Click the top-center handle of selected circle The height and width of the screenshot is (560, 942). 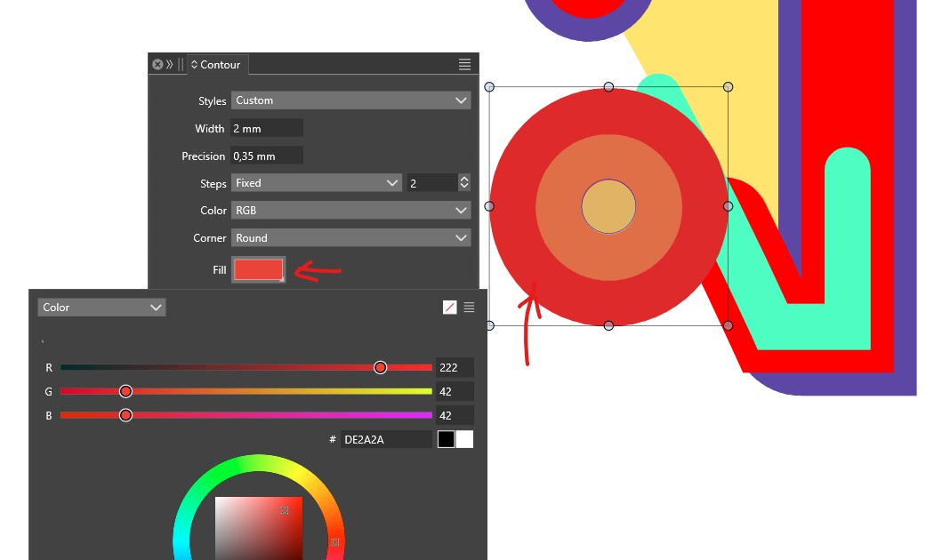click(608, 87)
